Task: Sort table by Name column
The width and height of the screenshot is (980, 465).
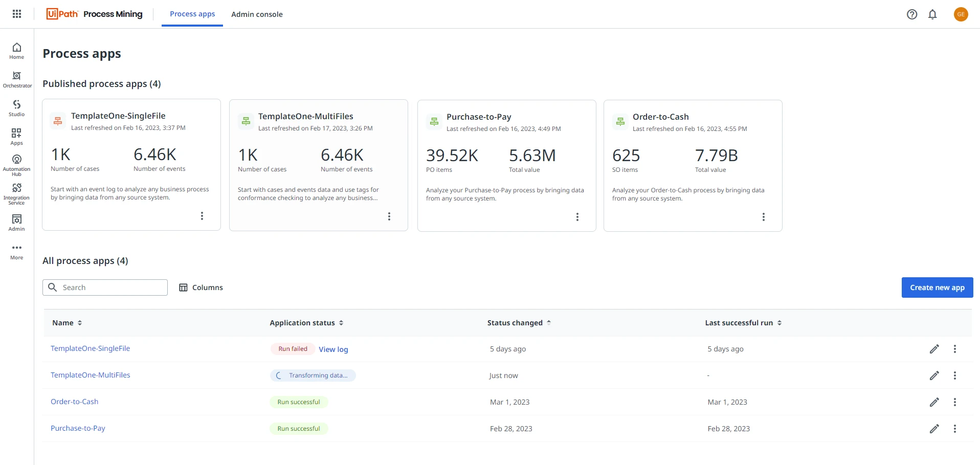Action: coord(67,323)
